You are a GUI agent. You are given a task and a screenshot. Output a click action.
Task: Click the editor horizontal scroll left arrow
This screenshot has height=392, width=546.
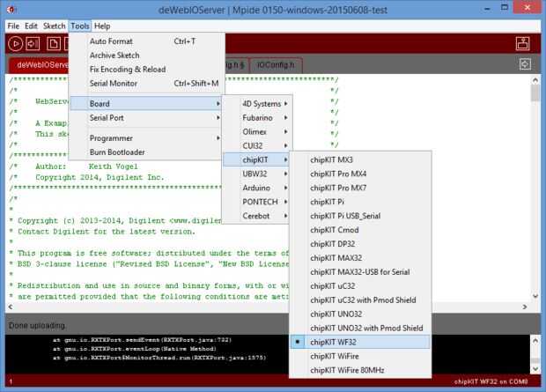pos(11,307)
